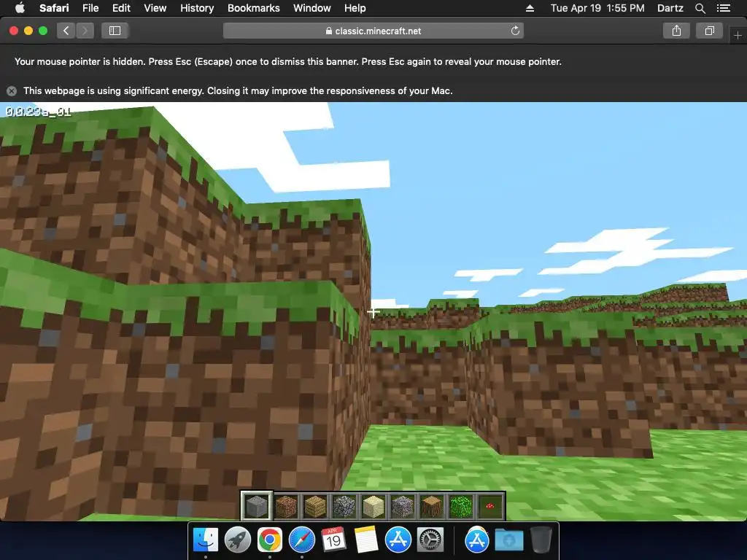The height and width of the screenshot is (560, 747).
Task: Open Spotlight search from menu bar
Action: coord(700,8)
